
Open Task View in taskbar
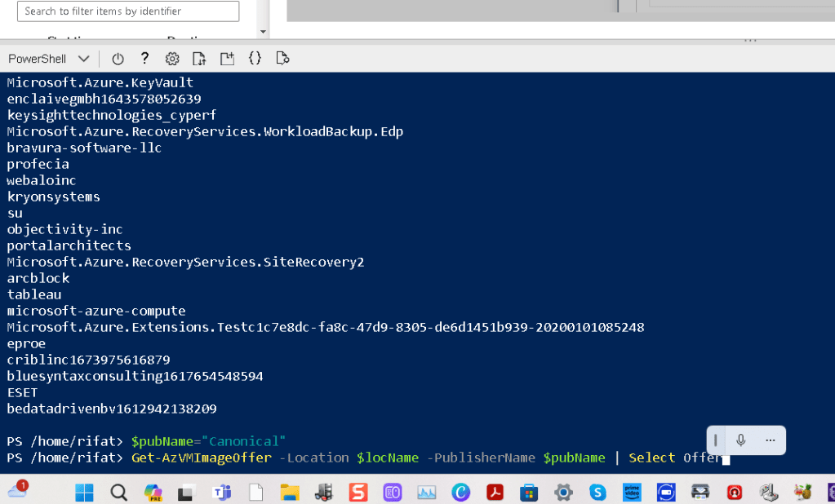(185, 493)
